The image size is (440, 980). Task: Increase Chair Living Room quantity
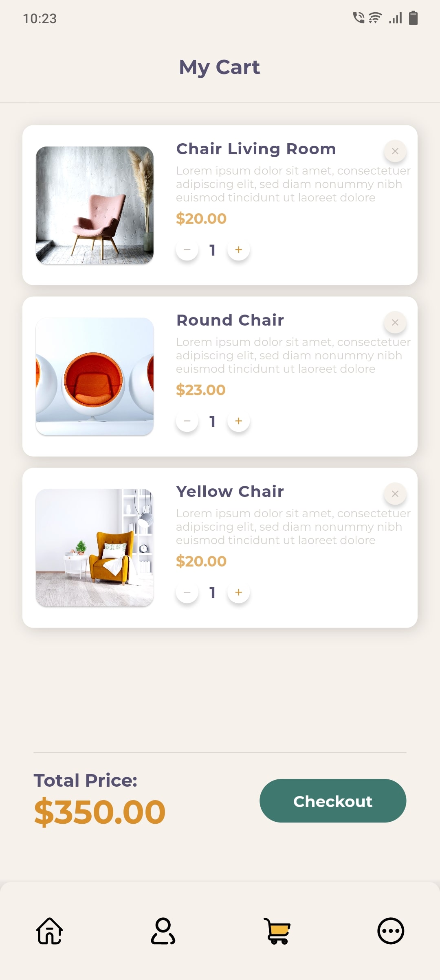[239, 249]
